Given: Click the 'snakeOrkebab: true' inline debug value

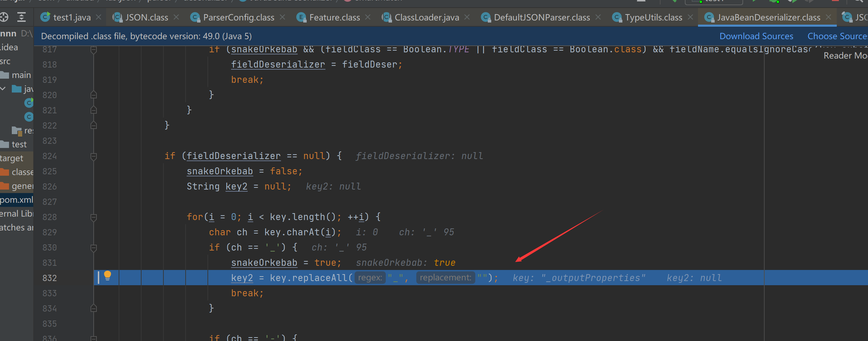Looking at the screenshot, I should tap(406, 263).
